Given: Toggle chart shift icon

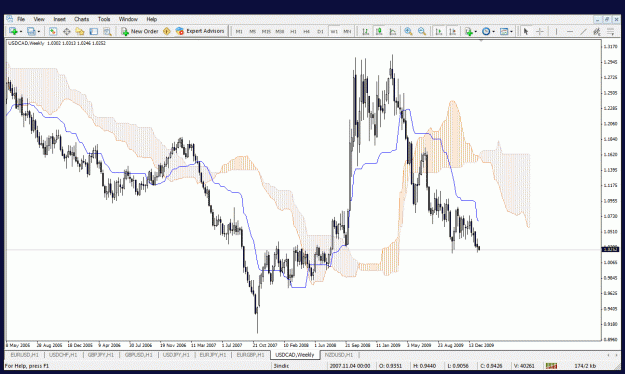Looking at the screenshot, I should tap(452, 31).
